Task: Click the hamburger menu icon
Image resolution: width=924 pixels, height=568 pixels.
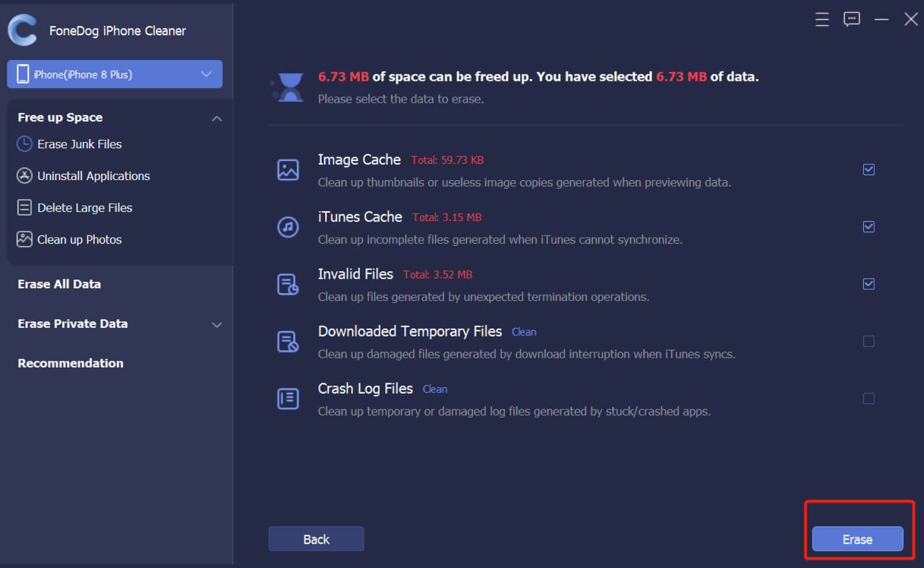Action: click(822, 20)
